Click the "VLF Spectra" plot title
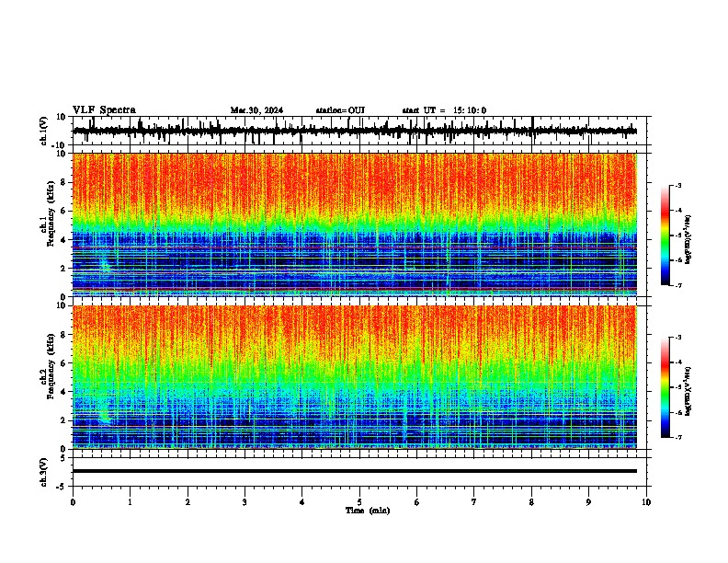The width and height of the screenshot is (728, 563). (104, 110)
